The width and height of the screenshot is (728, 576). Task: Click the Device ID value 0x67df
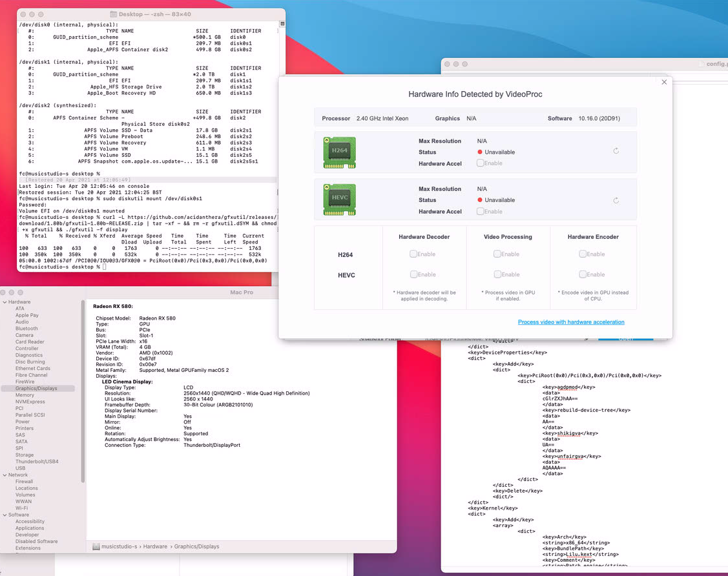pos(147,359)
